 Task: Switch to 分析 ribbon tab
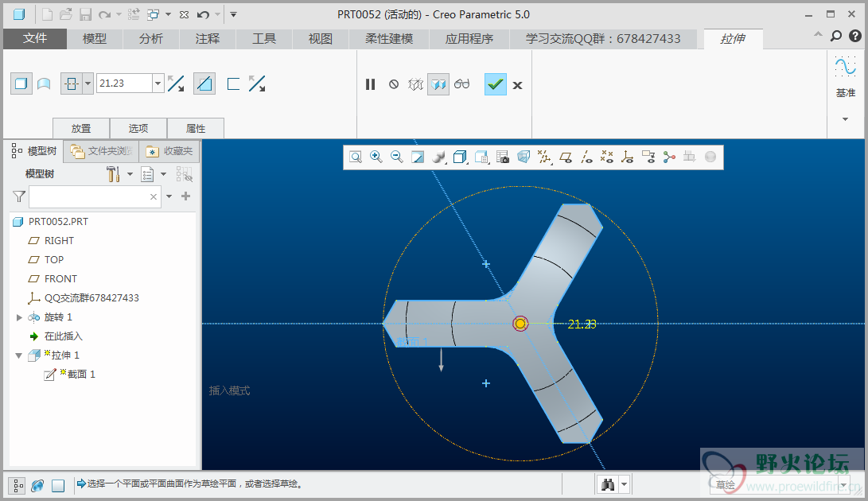pyautogui.click(x=151, y=39)
